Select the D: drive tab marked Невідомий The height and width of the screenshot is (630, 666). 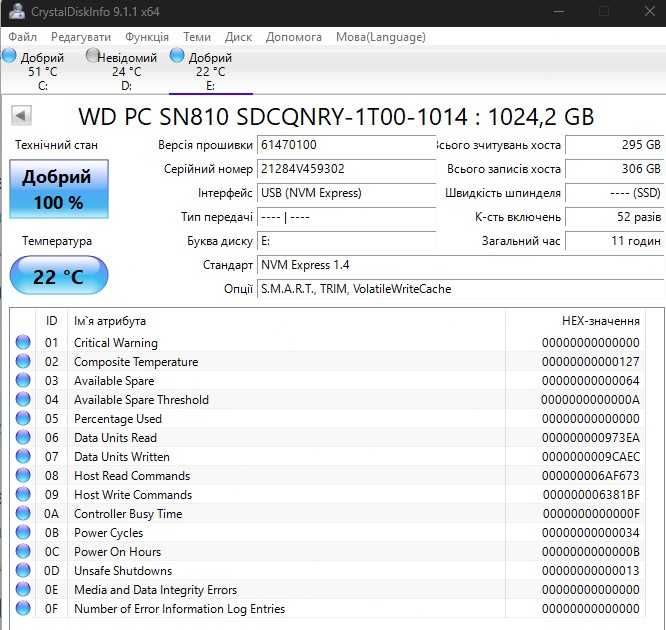(126, 71)
